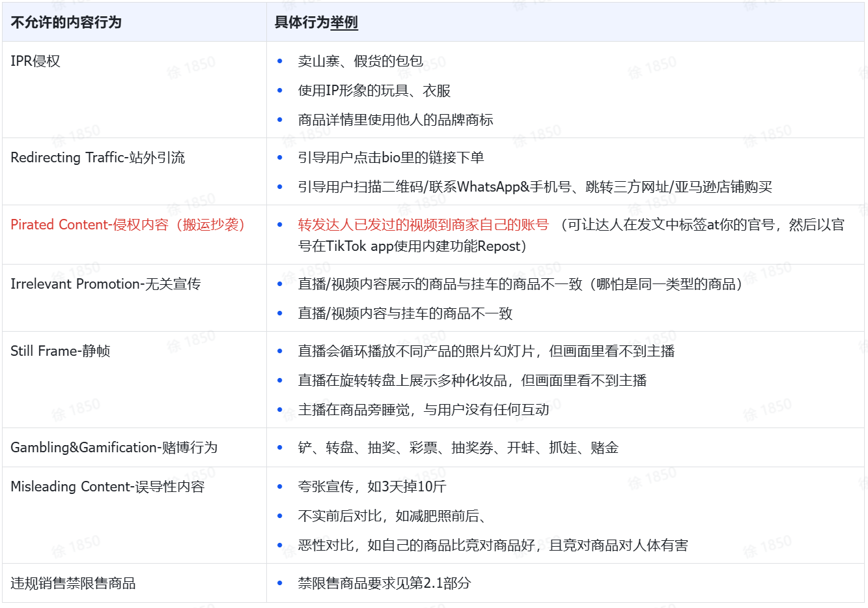Select Misleading Content-误导性内容 cell
The width and height of the screenshot is (868, 608).
134,515
